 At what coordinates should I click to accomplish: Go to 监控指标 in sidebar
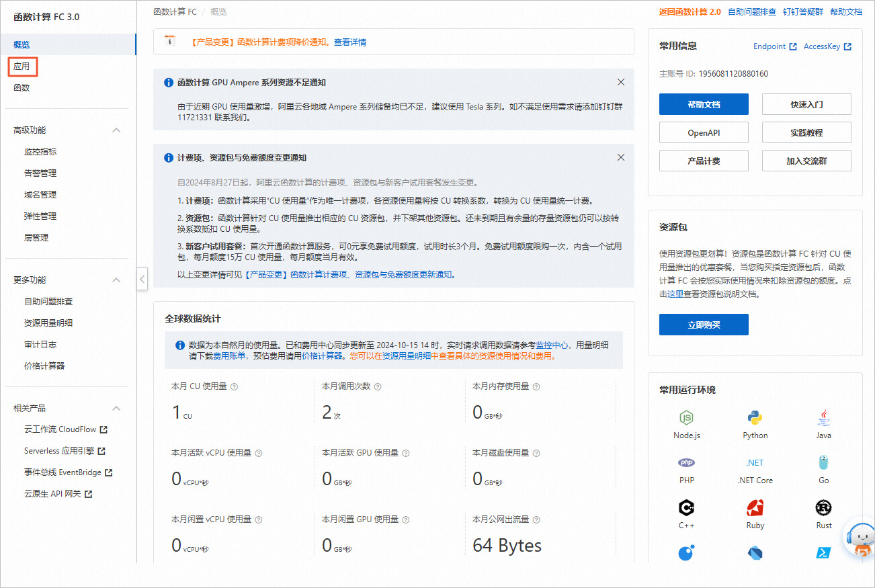(40, 152)
